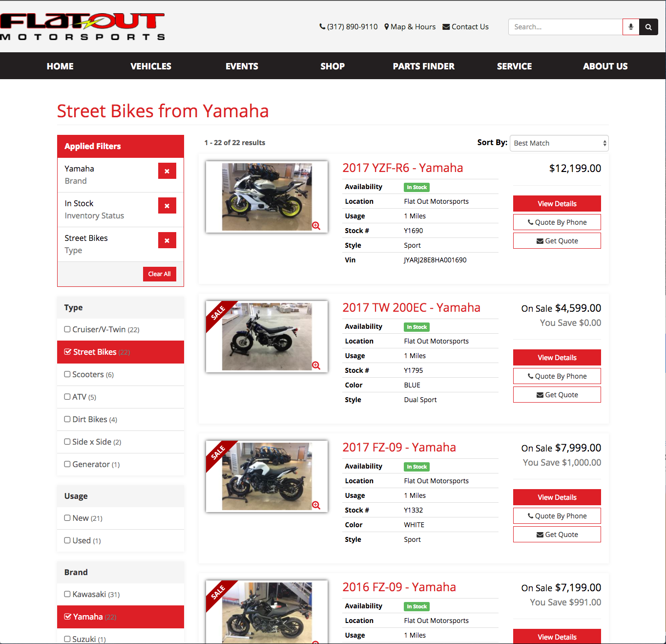Check the Side x Side type filter

[67, 442]
